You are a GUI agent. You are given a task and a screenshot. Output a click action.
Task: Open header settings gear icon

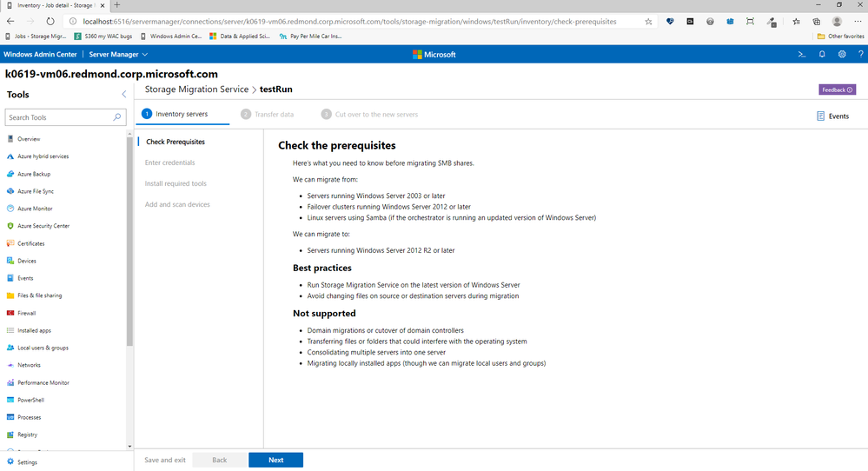[x=842, y=54]
